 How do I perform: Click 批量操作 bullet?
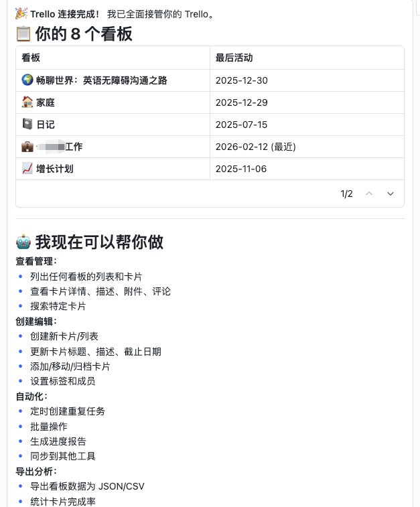pyautogui.click(x=49, y=427)
